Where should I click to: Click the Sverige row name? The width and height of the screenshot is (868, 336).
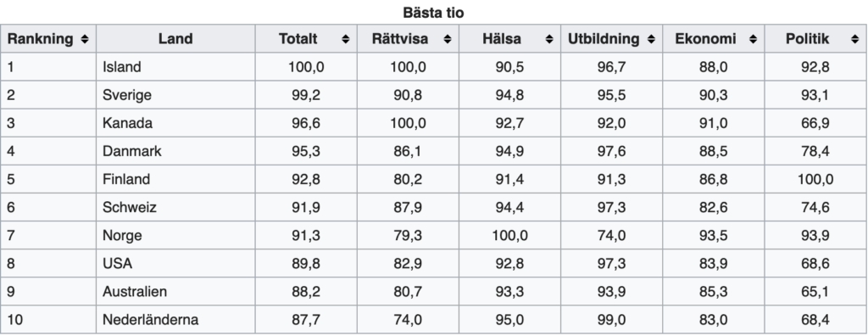(127, 95)
